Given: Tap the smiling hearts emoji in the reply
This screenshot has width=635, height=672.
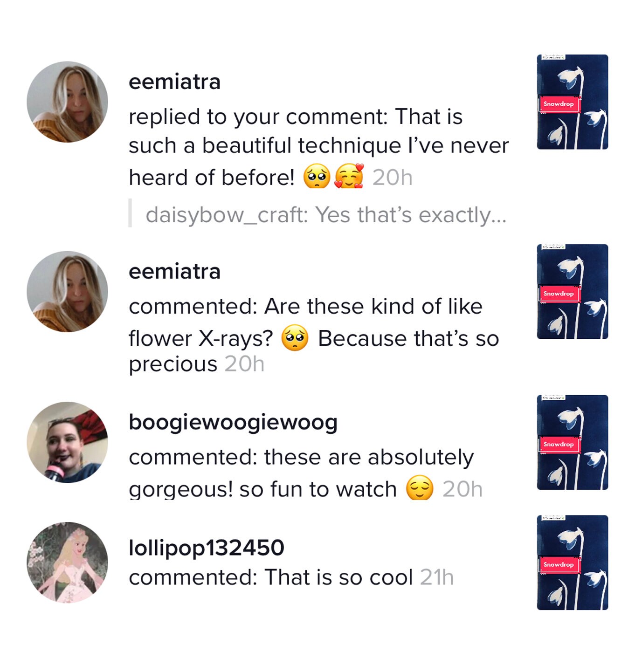Looking at the screenshot, I should [x=349, y=177].
